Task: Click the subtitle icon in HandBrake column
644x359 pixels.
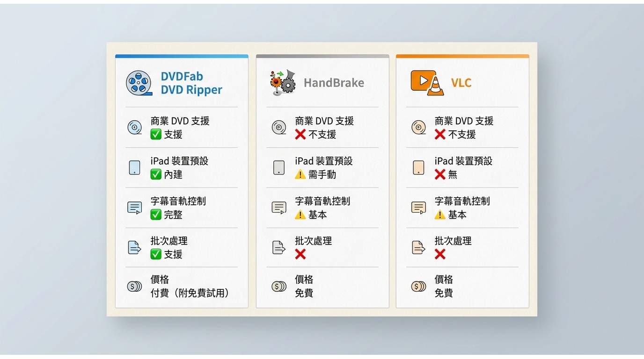Action: (279, 208)
